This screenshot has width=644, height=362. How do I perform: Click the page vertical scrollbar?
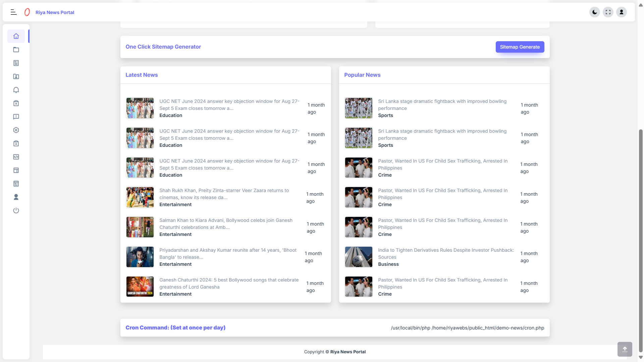point(641,235)
